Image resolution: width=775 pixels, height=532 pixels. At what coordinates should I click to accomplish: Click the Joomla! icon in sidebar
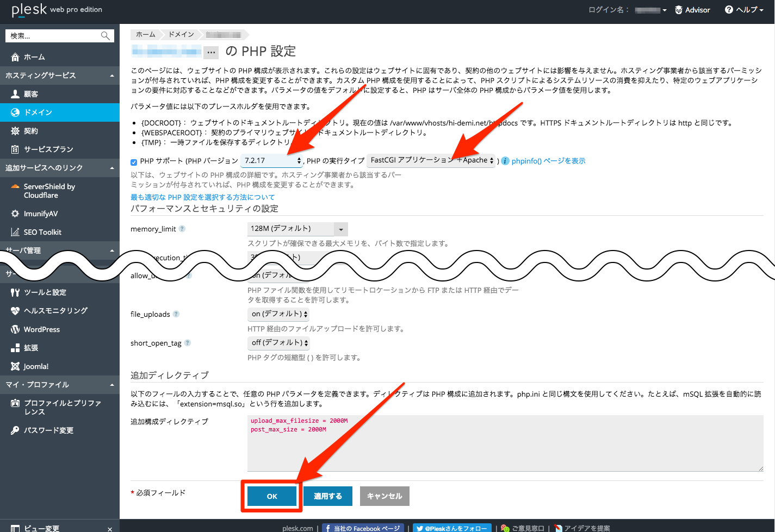(x=15, y=366)
